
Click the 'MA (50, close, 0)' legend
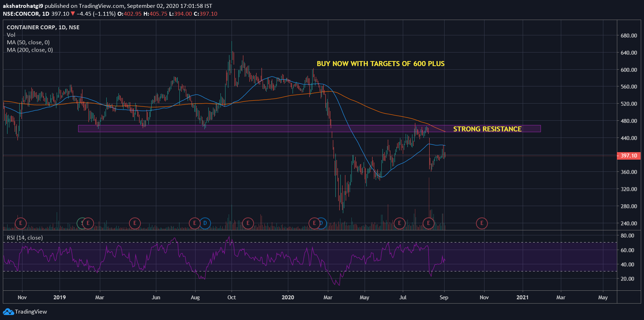coord(28,42)
